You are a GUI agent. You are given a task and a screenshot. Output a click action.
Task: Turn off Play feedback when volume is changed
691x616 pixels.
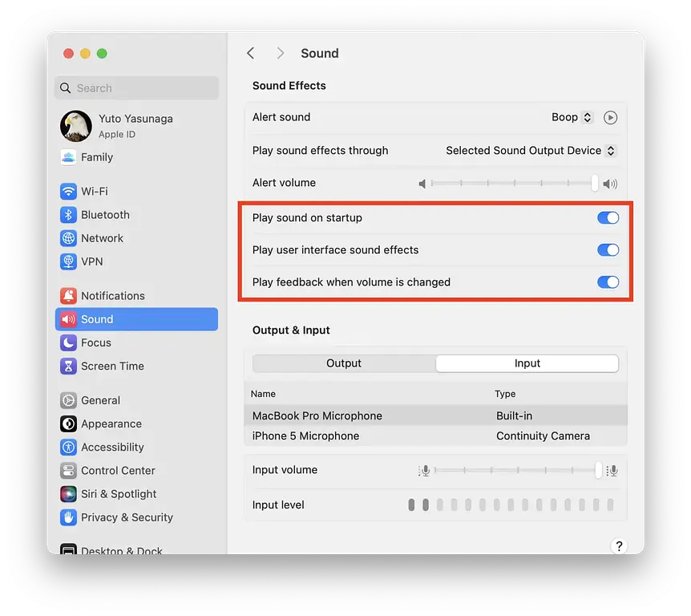(608, 282)
